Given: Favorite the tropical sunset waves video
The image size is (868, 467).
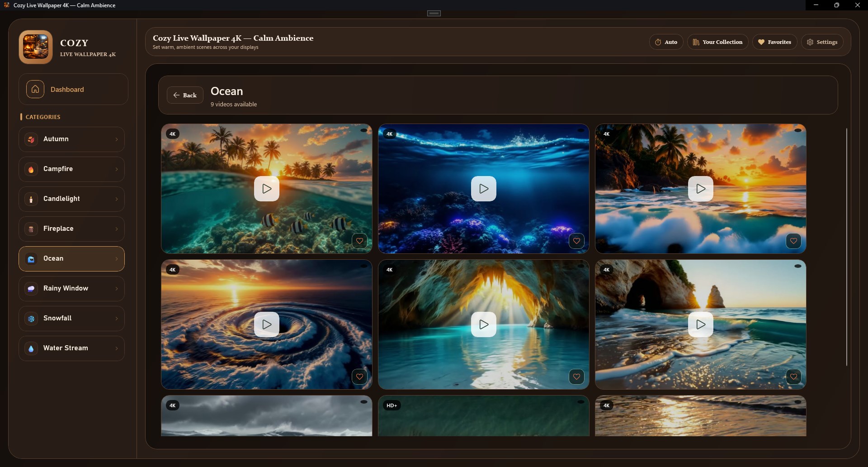Looking at the screenshot, I should tap(793, 241).
